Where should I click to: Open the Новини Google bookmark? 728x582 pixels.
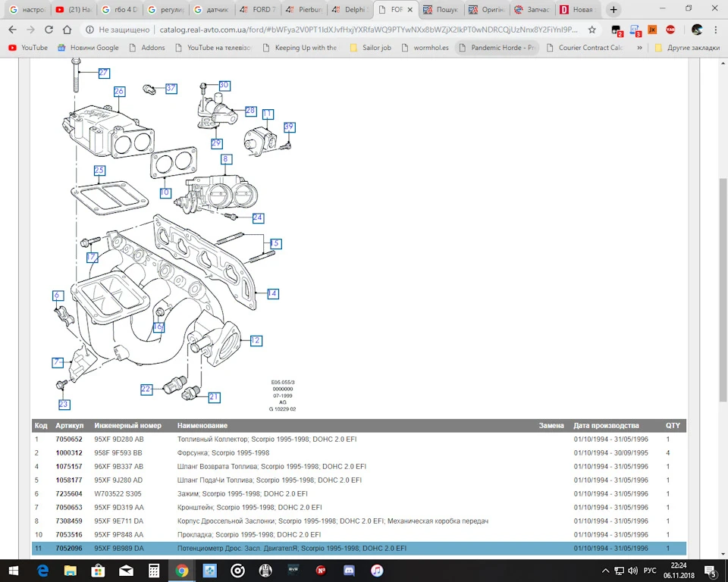coord(88,48)
